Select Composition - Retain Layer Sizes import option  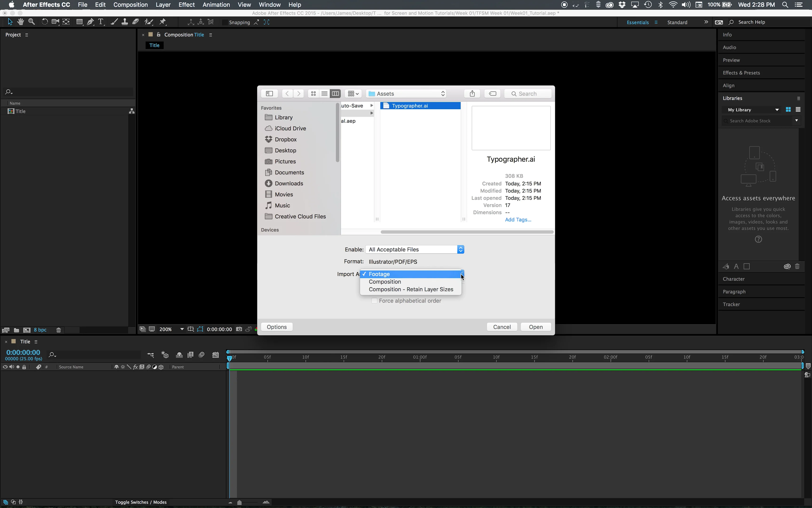coord(411,289)
